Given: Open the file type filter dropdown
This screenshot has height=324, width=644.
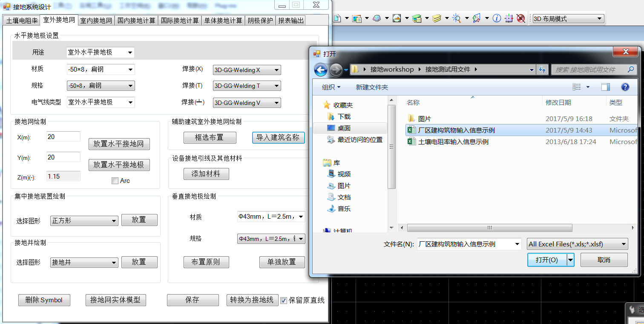Looking at the screenshot, I should point(578,244).
